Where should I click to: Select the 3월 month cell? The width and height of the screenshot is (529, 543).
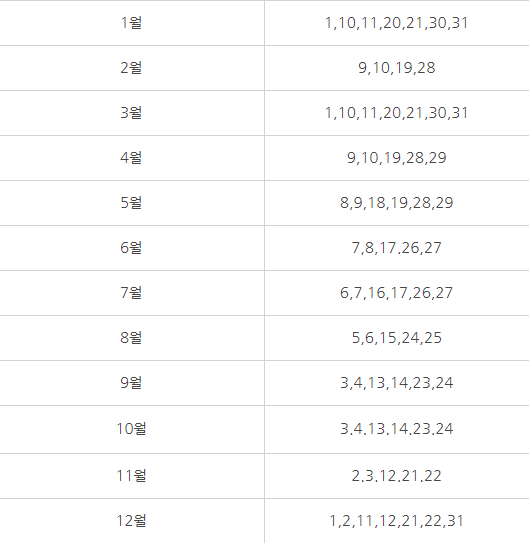[131, 113]
